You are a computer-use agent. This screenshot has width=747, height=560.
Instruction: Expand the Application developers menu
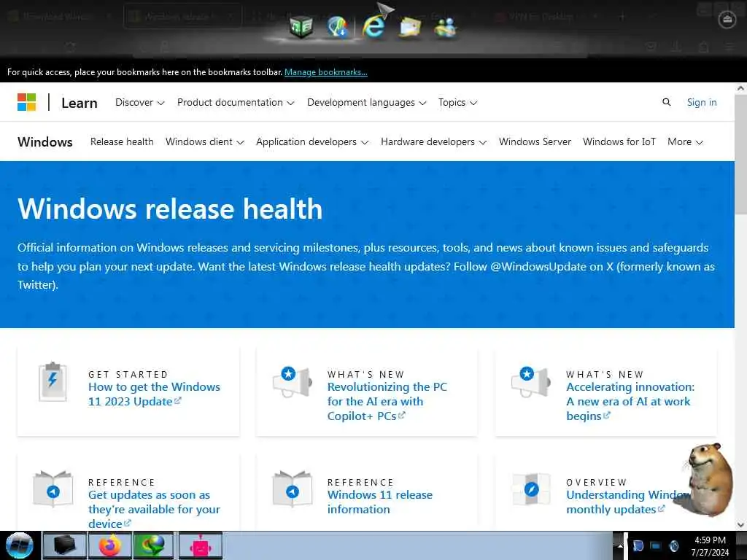pos(312,142)
